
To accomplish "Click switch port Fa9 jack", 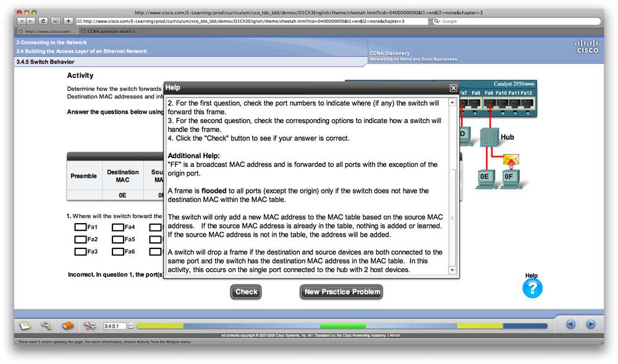I will pos(490,104).
